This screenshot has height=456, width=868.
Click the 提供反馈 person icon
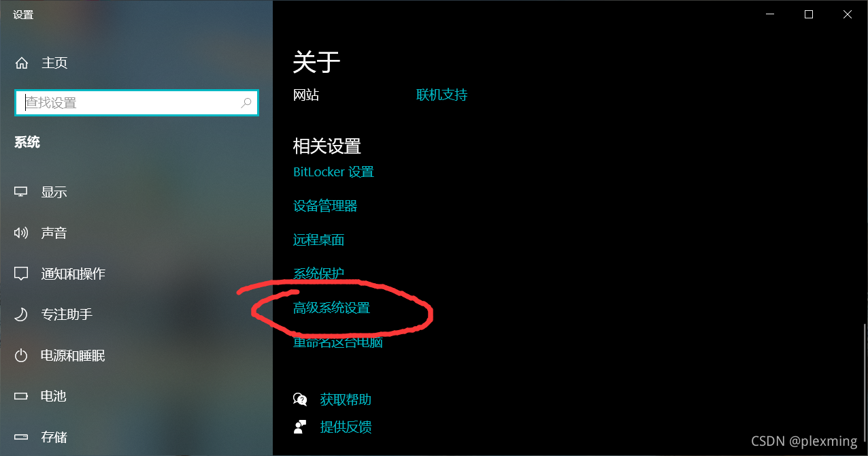300,427
